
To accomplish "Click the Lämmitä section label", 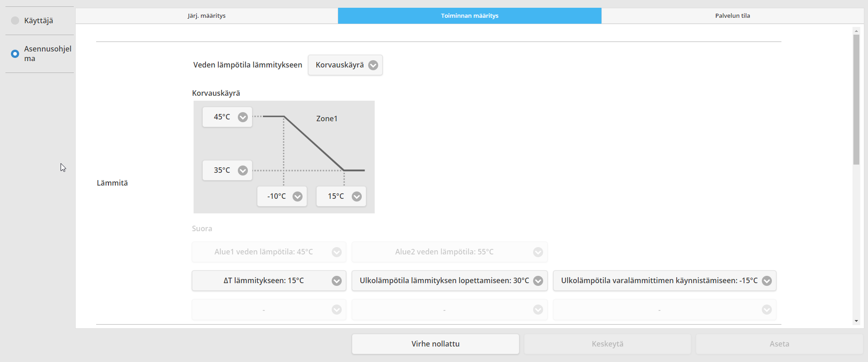I will click(112, 183).
